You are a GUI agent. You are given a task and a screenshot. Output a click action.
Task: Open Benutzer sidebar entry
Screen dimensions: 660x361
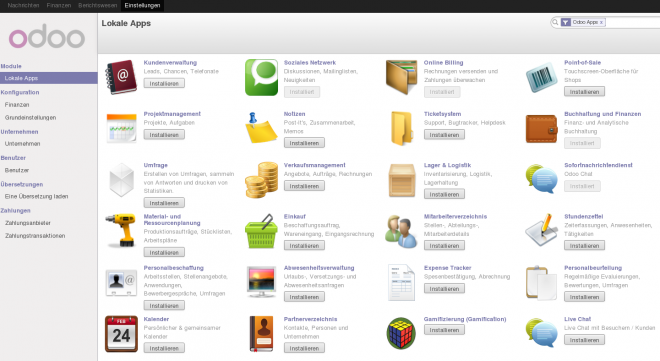[17, 170]
